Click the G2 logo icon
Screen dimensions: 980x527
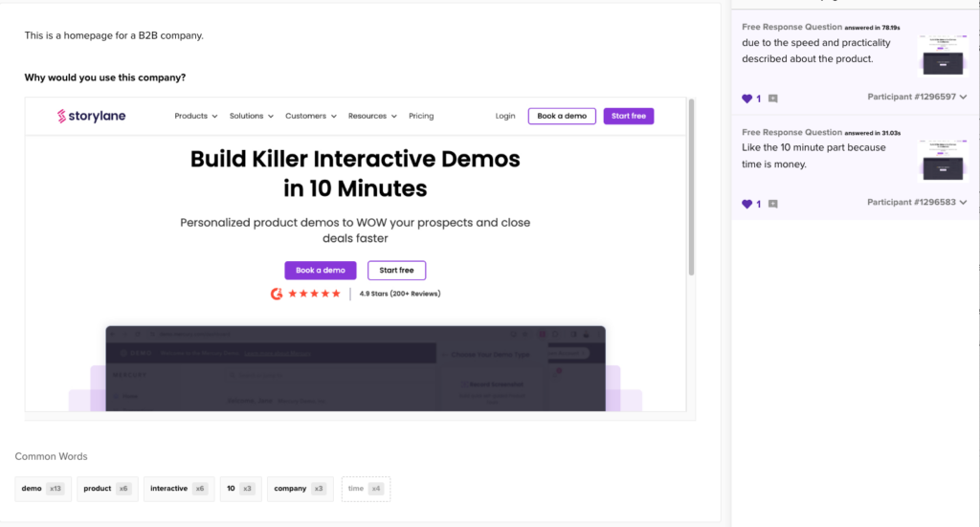pos(277,294)
